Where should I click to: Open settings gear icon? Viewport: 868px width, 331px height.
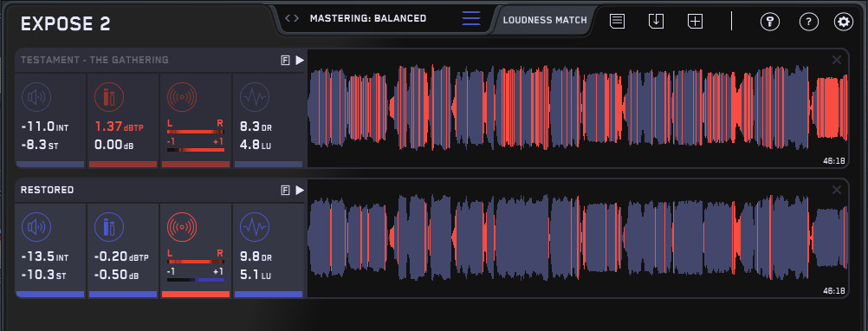844,23
